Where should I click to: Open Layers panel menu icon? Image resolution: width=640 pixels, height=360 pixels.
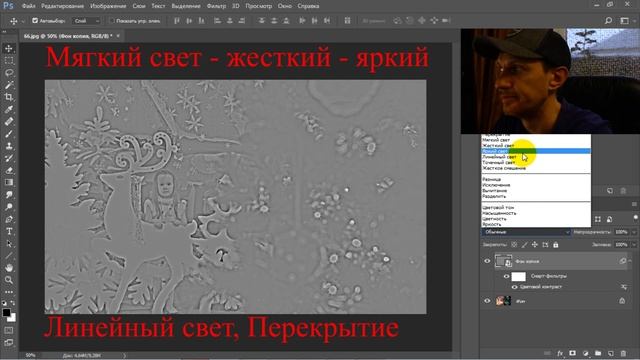point(634,204)
